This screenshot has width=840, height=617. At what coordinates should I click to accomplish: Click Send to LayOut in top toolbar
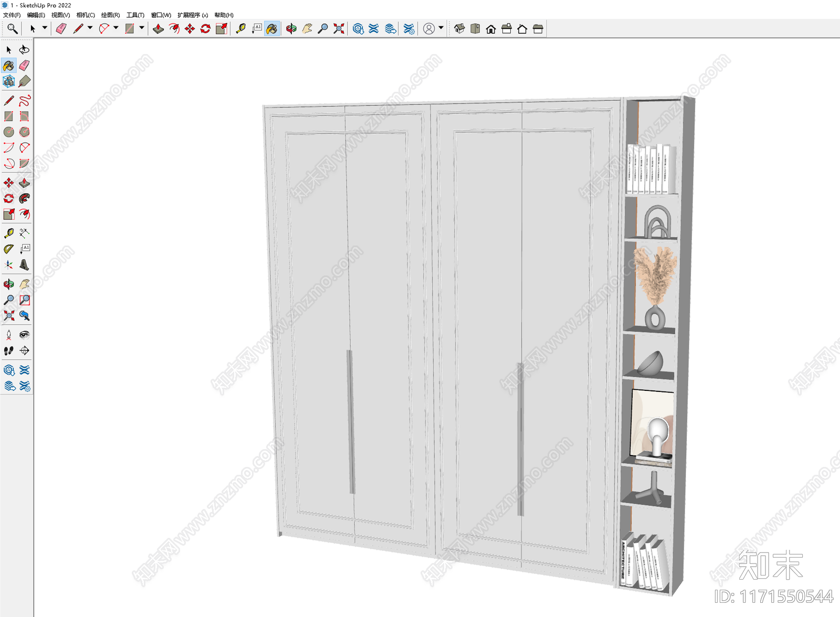[391, 29]
